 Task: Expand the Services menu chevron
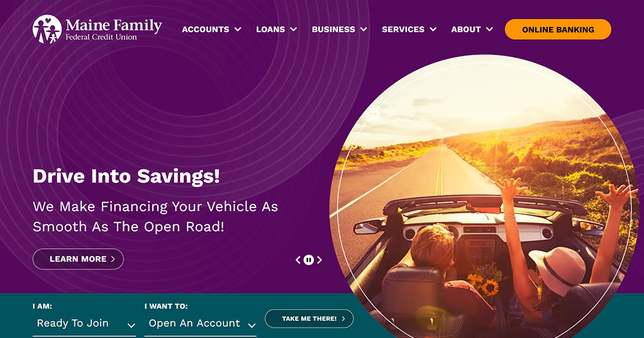pos(433,29)
